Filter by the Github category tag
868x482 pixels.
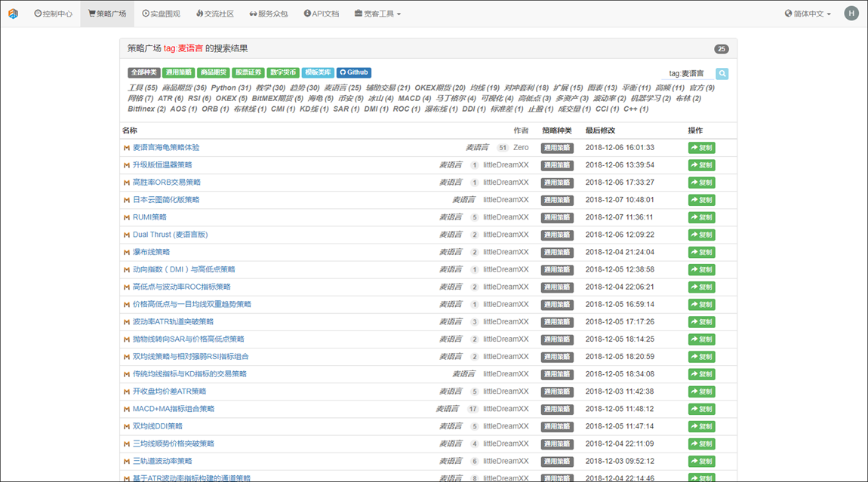(x=354, y=72)
